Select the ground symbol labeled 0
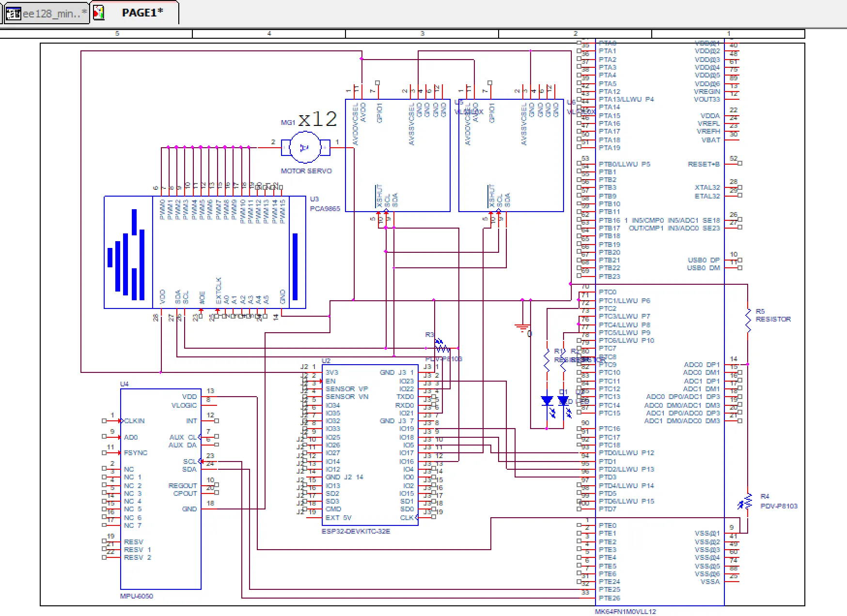 [x=522, y=329]
